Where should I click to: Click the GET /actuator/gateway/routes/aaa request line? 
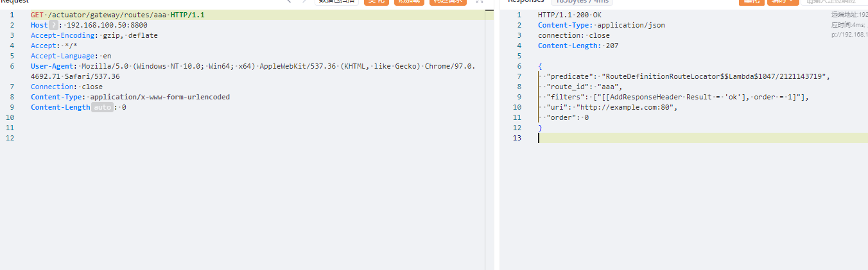pyautogui.click(x=117, y=15)
